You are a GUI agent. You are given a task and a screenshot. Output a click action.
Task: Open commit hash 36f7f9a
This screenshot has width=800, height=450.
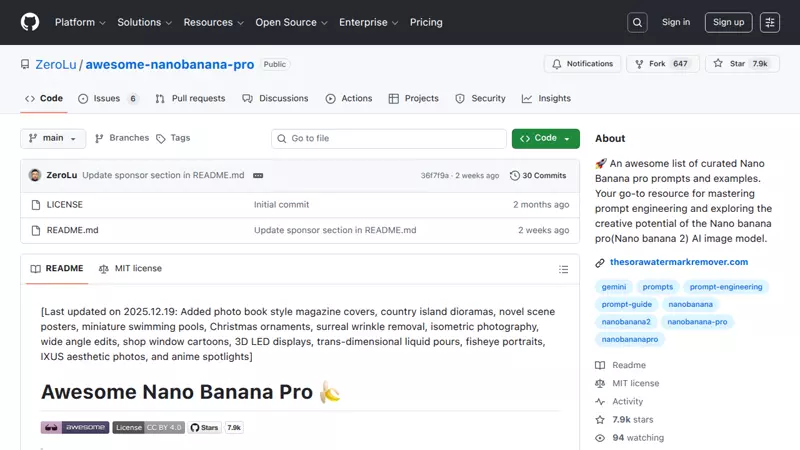(435, 176)
